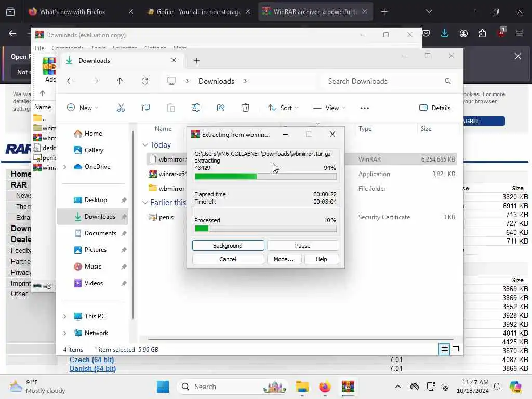Click the Paste icon in Explorer toolbar
This screenshot has width=532, height=399.
click(x=170, y=108)
